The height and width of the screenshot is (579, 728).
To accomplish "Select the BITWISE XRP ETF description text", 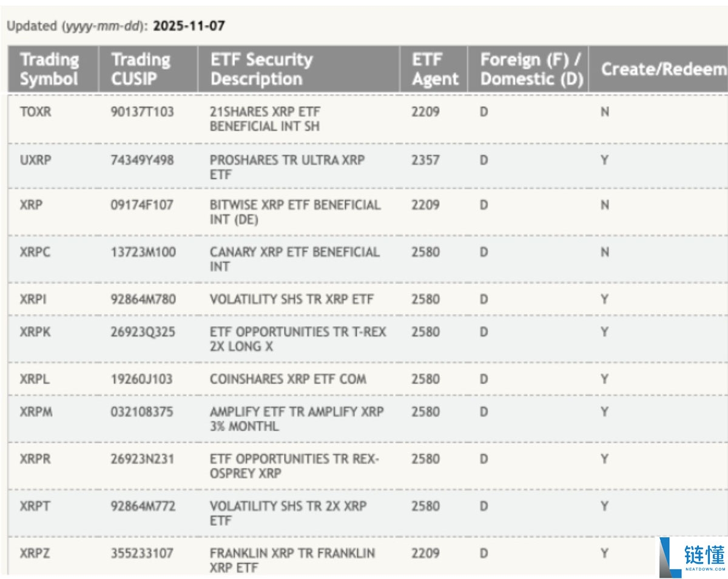I will (x=295, y=212).
